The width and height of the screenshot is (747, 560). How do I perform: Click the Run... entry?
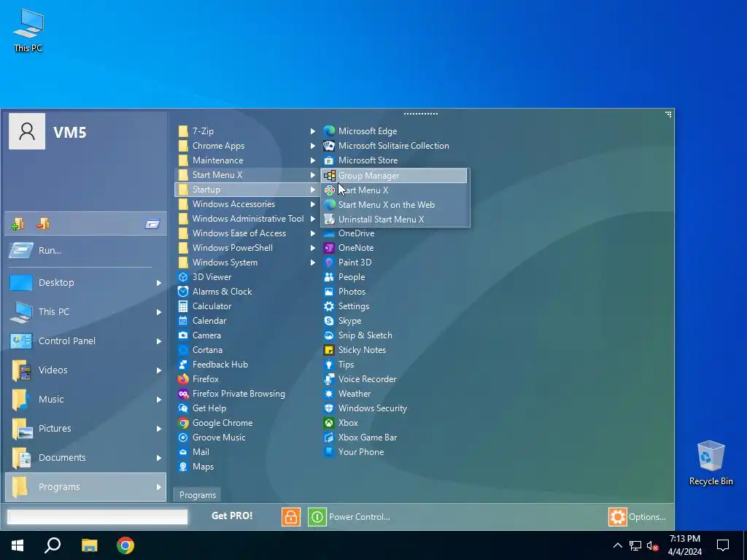[x=86, y=250]
